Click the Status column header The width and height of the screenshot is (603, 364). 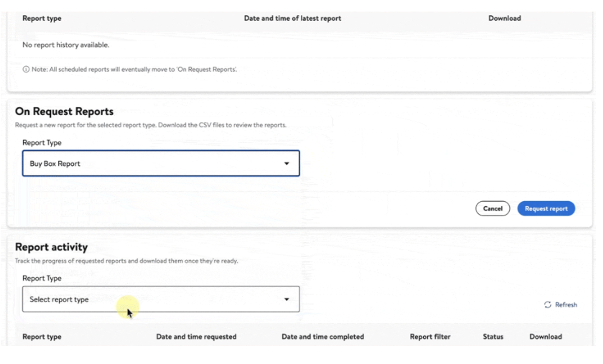tap(493, 337)
